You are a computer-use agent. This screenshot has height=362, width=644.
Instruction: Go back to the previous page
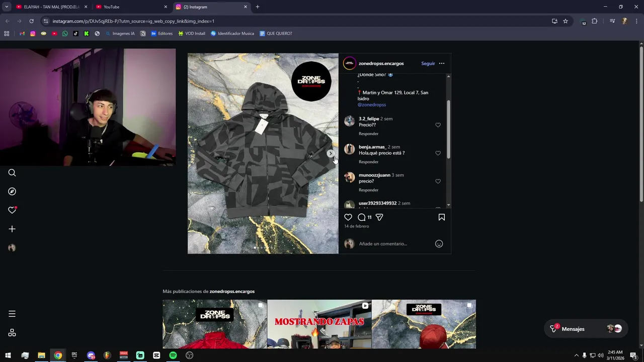(x=8, y=21)
